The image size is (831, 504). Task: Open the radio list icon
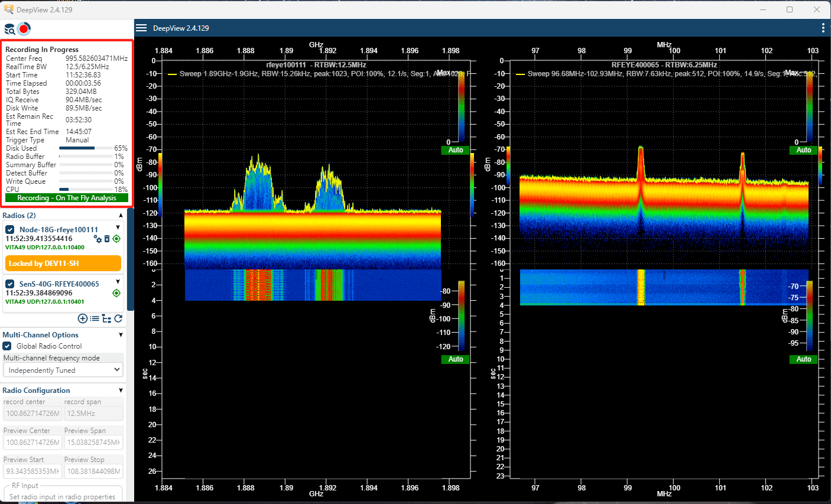point(95,318)
